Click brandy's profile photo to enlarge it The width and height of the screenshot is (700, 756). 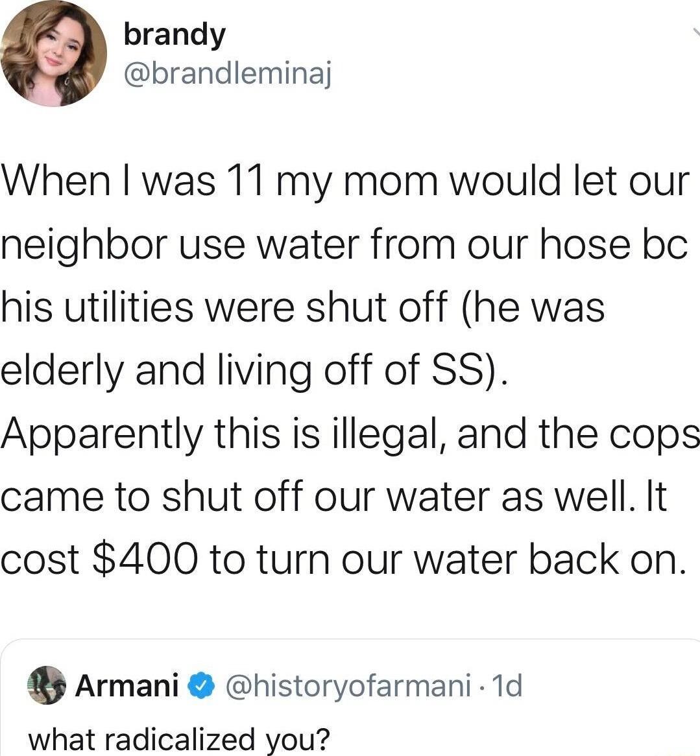click(x=55, y=55)
